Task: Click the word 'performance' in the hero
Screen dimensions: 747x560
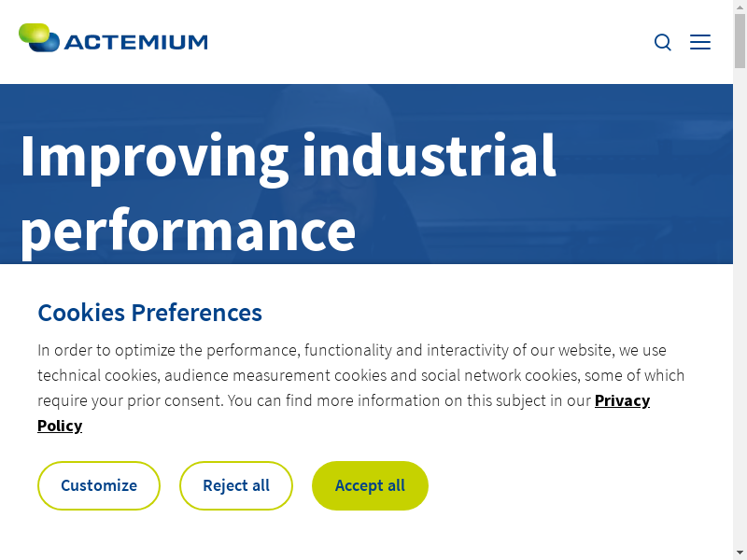Action: (188, 231)
